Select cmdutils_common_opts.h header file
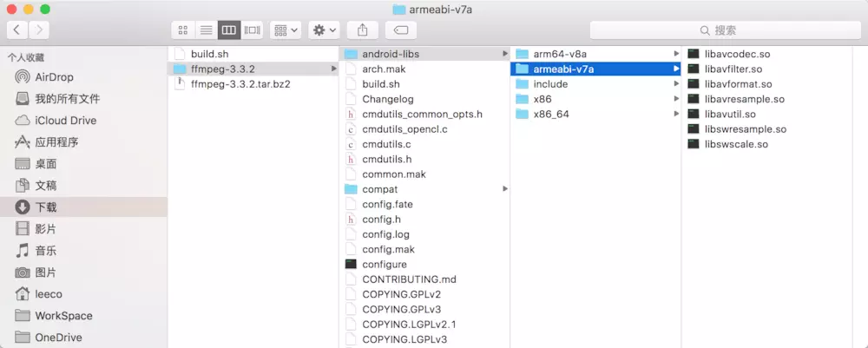The image size is (868, 348). 424,114
